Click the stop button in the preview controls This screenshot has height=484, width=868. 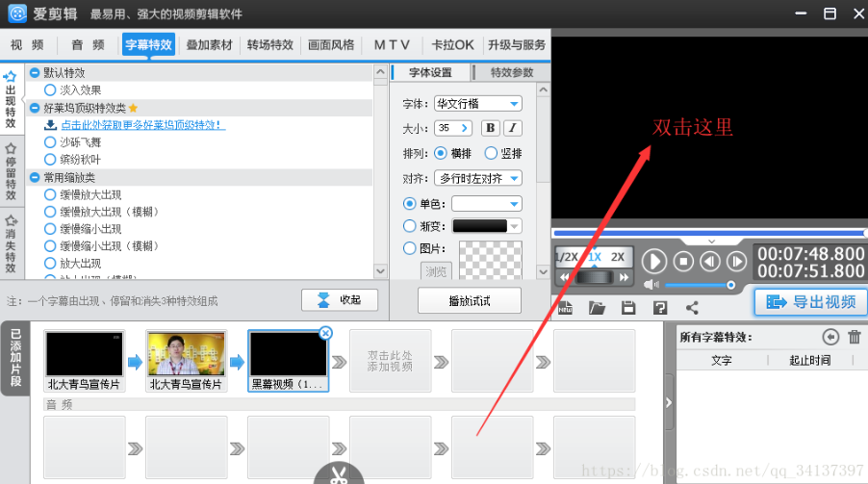[x=683, y=261]
